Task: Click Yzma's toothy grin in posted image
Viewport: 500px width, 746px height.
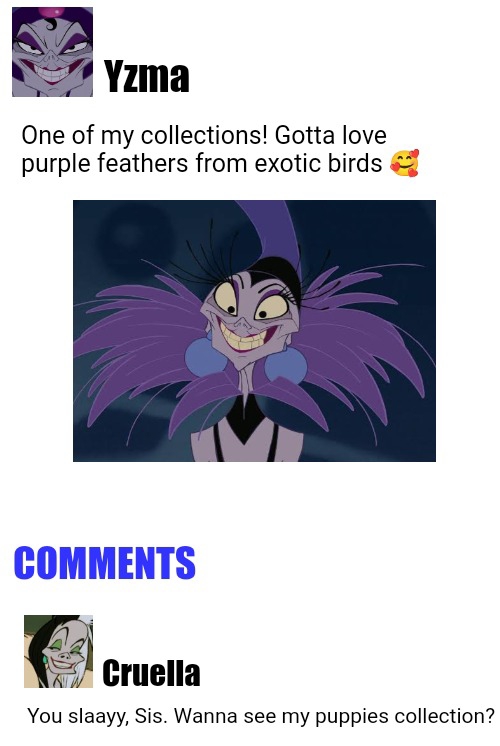Action: tap(246, 335)
